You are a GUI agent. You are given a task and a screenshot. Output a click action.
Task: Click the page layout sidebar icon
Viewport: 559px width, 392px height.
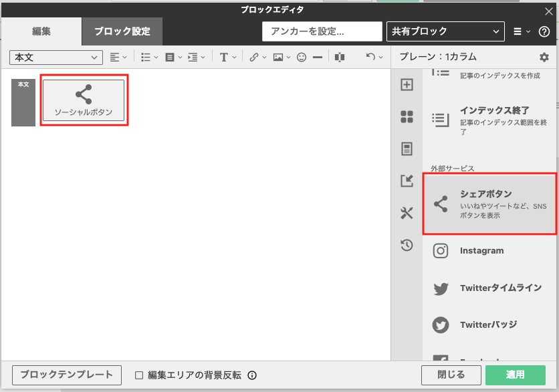click(x=407, y=149)
